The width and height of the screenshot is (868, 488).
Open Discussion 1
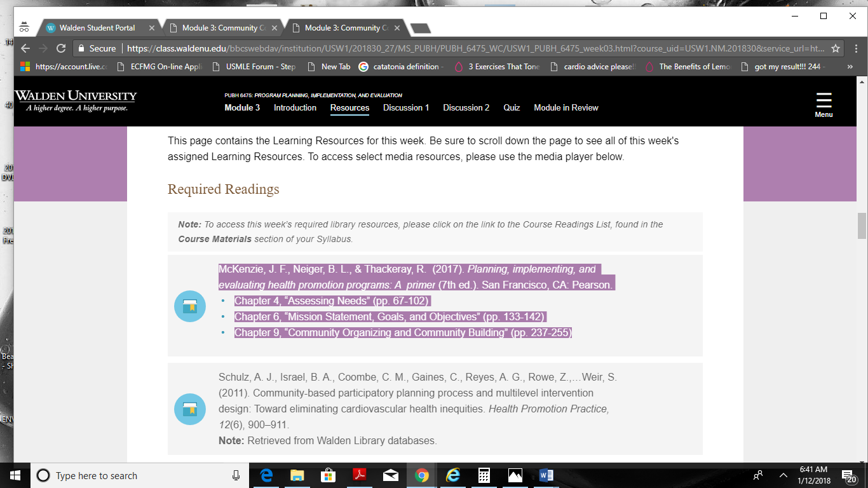click(406, 107)
